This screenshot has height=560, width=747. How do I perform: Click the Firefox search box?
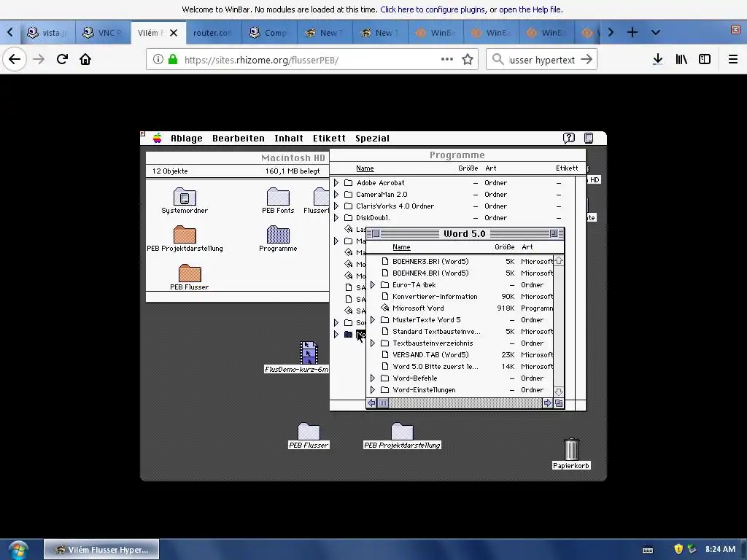[542, 60]
